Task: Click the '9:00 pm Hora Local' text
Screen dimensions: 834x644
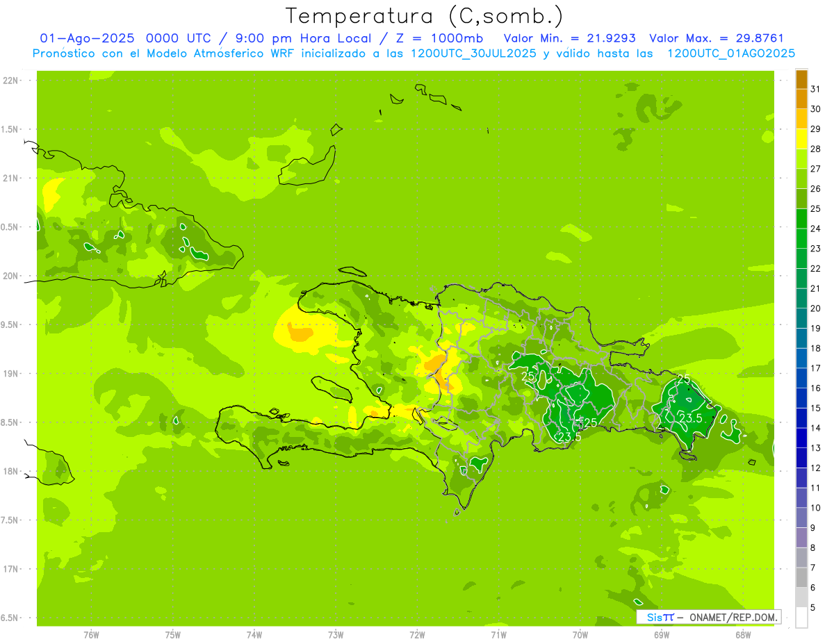Action: coord(300,38)
